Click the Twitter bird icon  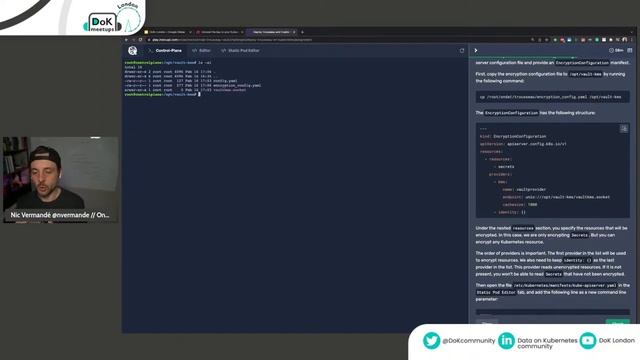pyautogui.click(x=431, y=340)
